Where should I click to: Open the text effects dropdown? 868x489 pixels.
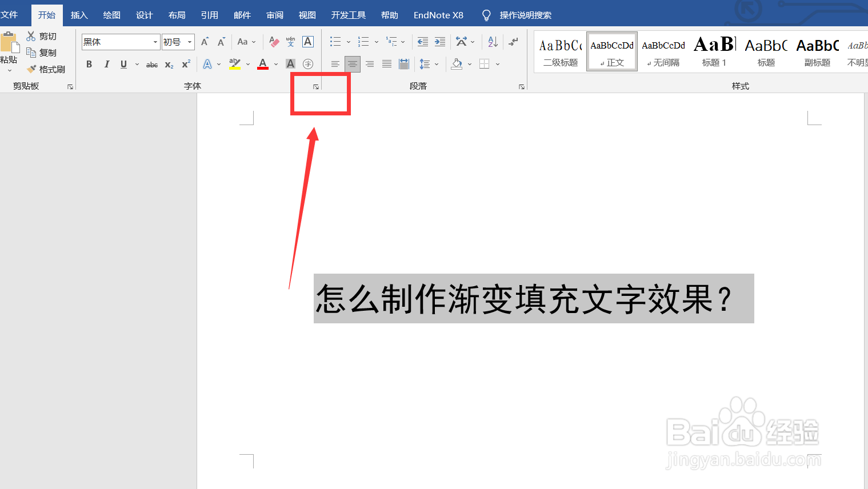point(219,65)
